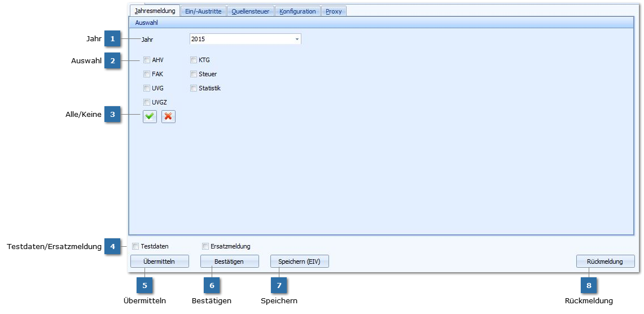This screenshot has width=644, height=314.
Task: Enable the KTG checkbox
Action: click(194, 60)
